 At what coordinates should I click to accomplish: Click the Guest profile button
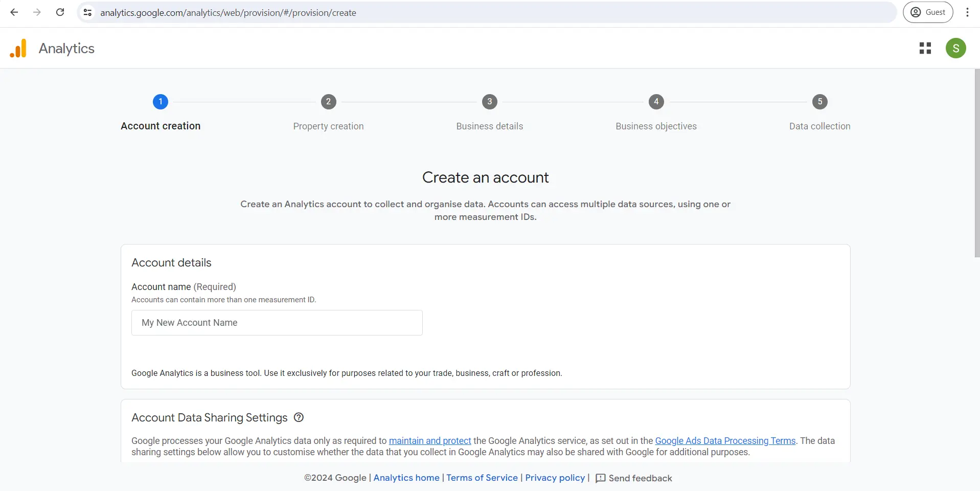(928, 12)
